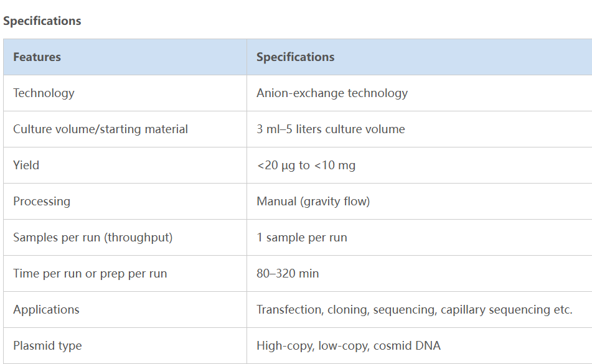Click the 80–320 min value

pyautogui.click(x=288, y=274)
